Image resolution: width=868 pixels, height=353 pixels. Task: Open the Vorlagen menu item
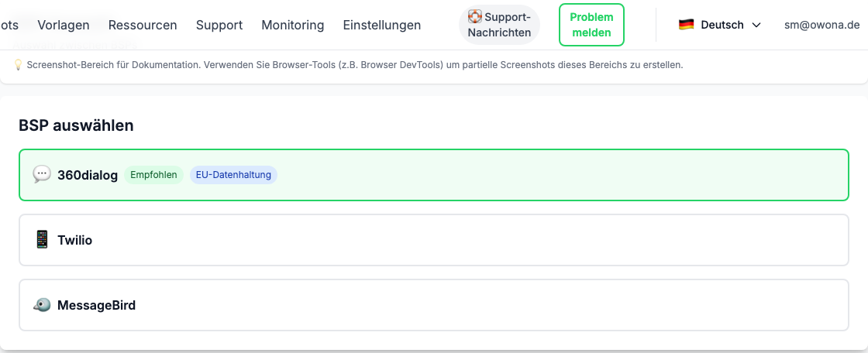pos(64,25)
